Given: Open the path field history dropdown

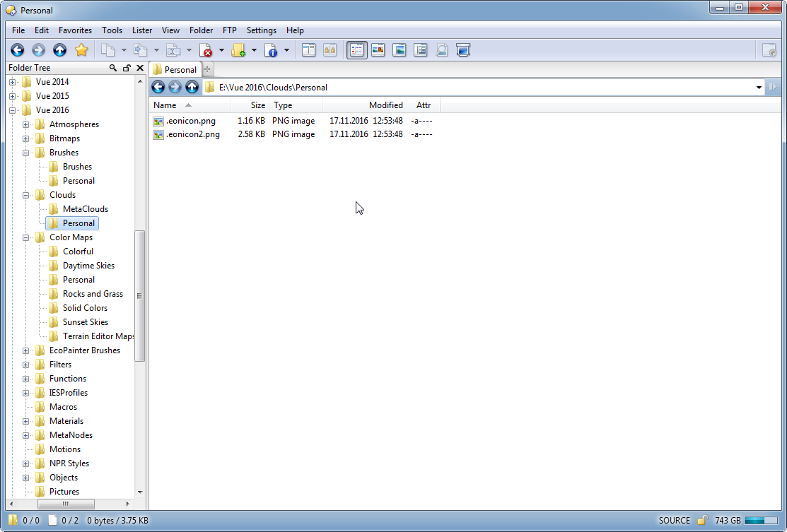Looking at the screenshot, I should pyautogui.click(x=759, y=88).
